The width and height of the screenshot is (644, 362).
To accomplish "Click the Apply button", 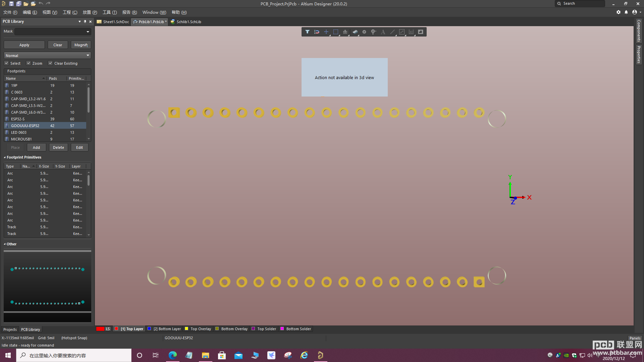I will (x=24, y=45).
